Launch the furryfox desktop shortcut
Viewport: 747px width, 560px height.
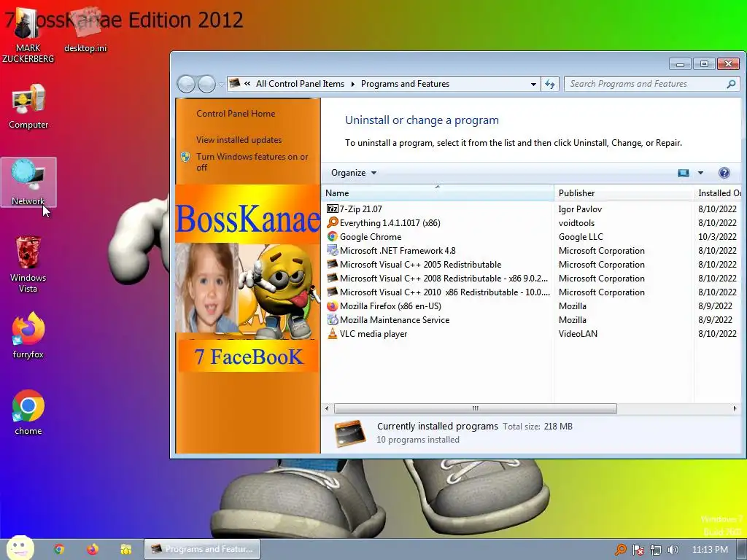tap(28, 335)
